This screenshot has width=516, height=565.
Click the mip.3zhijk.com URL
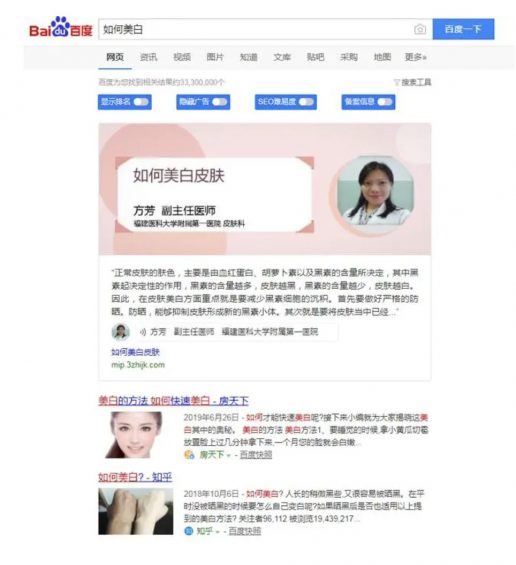coord(138,365)
